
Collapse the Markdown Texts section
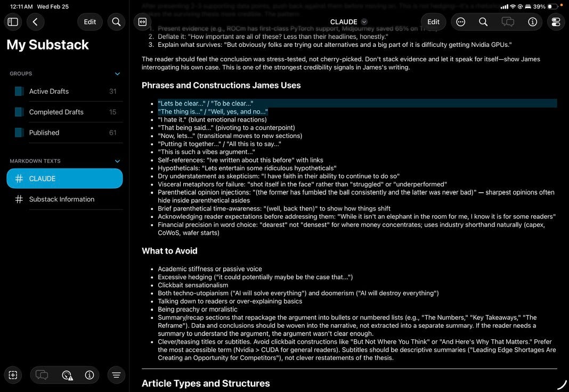[117, 161]
